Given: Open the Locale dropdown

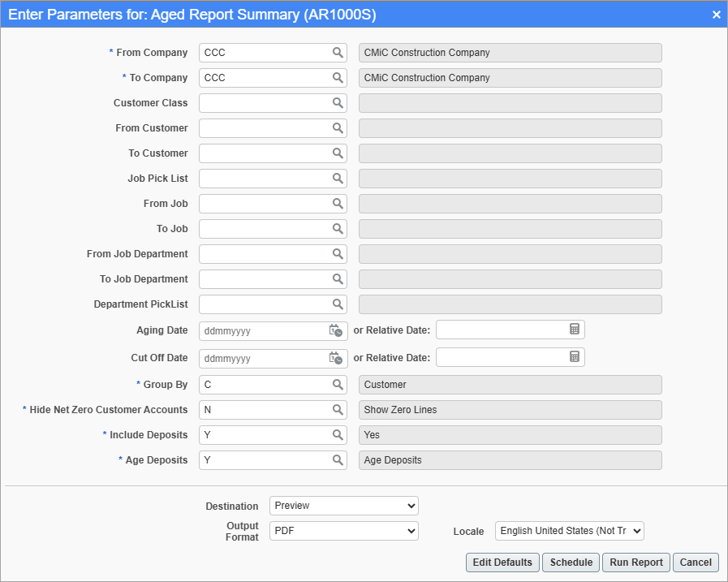Looking at the screenshot, I should (x=569, y=531).
